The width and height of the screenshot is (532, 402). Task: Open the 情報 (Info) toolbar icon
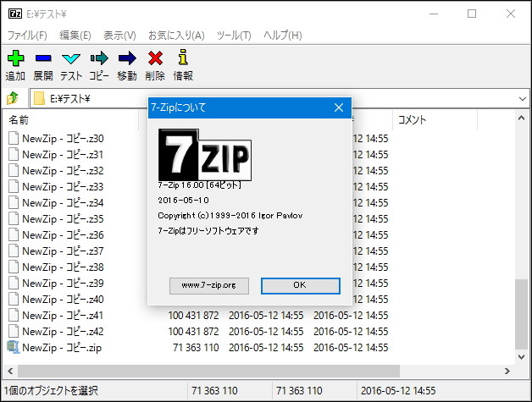click(x=183, y=57)
